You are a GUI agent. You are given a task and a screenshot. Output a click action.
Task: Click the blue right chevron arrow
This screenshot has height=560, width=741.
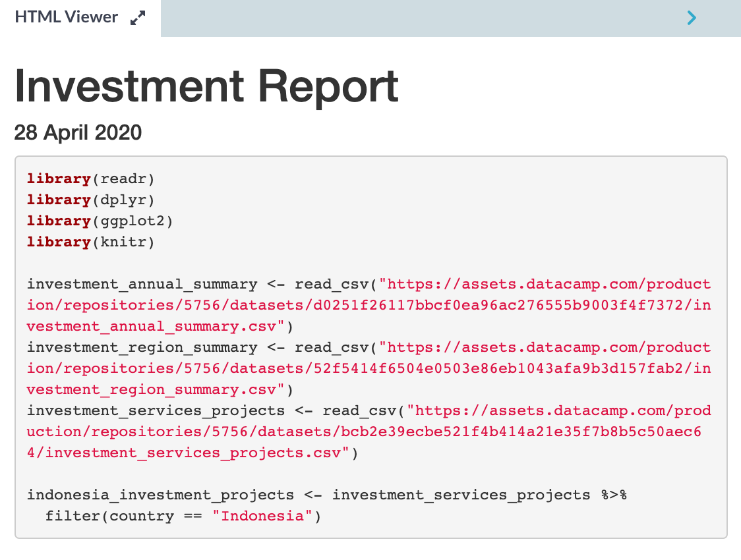pyautogui.click(x=692, y=18)
